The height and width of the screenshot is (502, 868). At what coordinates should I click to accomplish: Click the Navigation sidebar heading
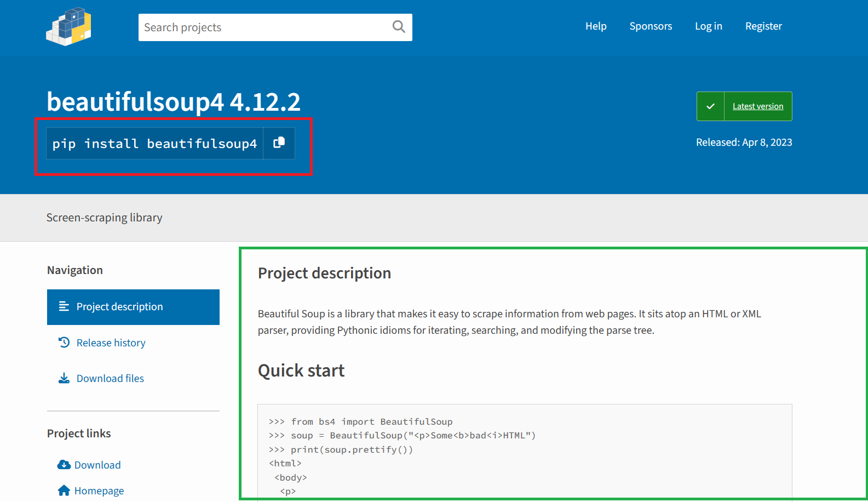pyautogui.click(x=75, y=270)
